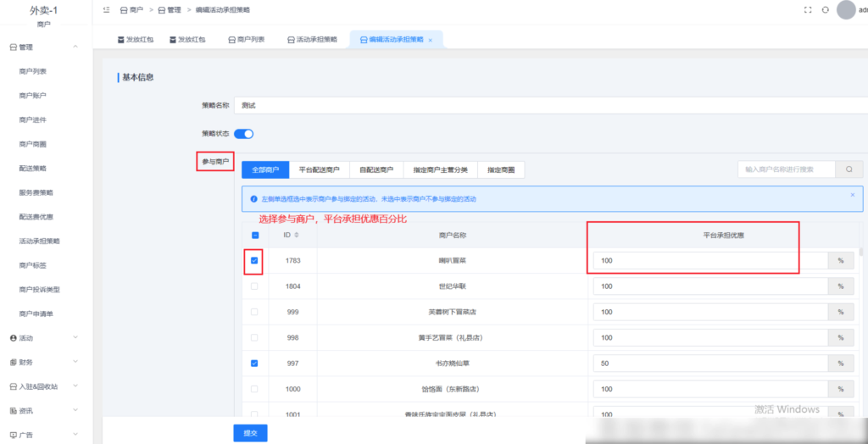The height and width of the screenshot is (444, 868).
Task: Toggle the select-all checkbox in table header
Action: [x=255, y=235]
